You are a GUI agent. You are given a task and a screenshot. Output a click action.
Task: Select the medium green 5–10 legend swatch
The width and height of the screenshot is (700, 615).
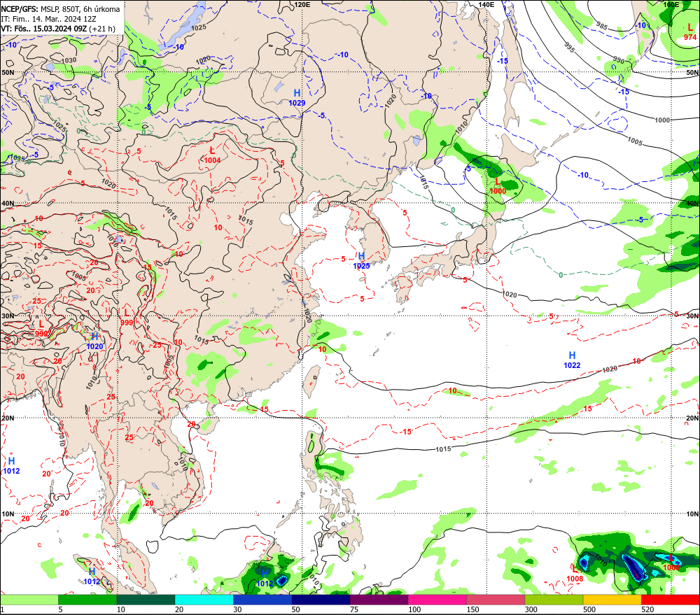87,600
